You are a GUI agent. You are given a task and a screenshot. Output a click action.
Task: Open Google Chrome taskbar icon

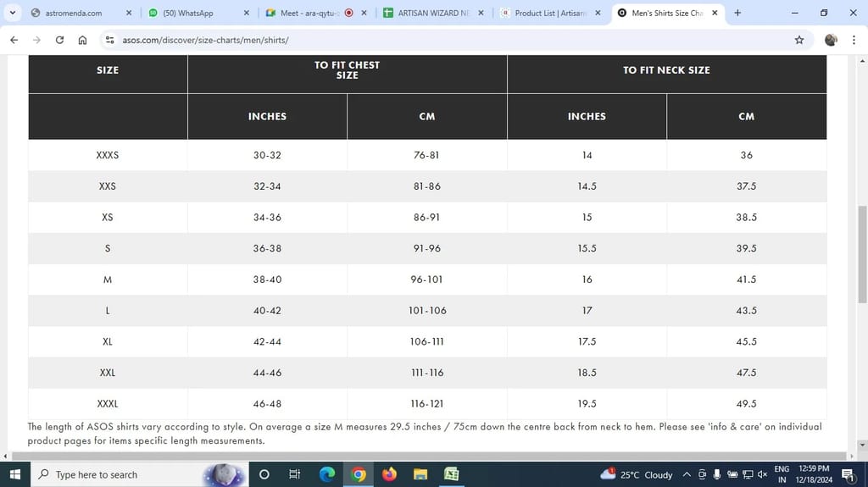(359, 474)
